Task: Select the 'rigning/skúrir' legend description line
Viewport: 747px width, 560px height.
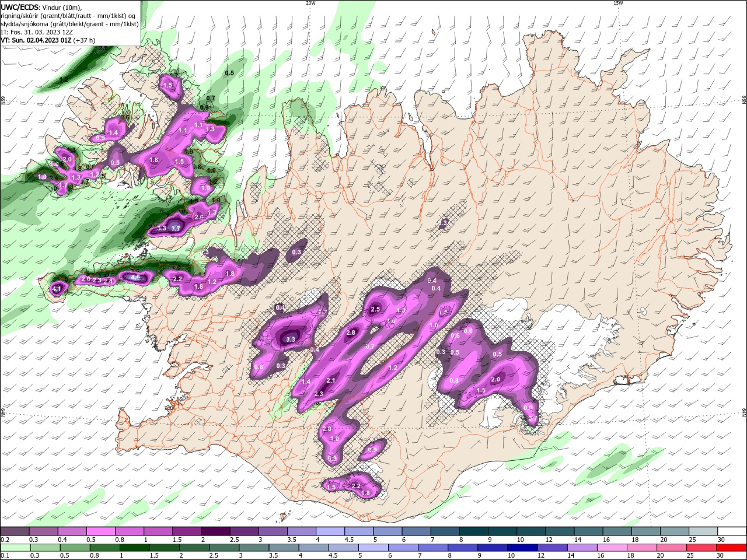Action: pos(69,16)
